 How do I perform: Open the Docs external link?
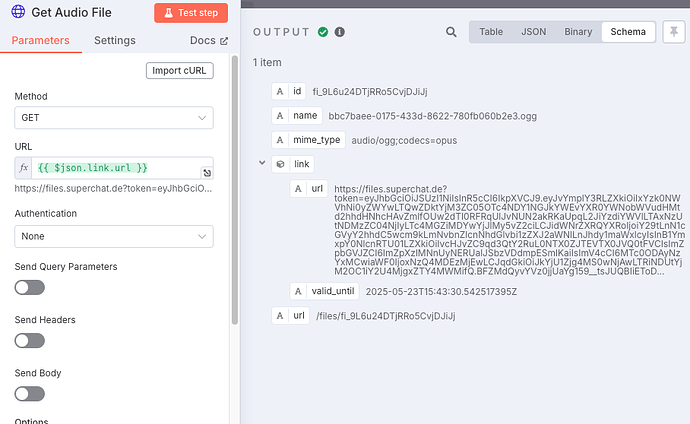click(209, 40)
